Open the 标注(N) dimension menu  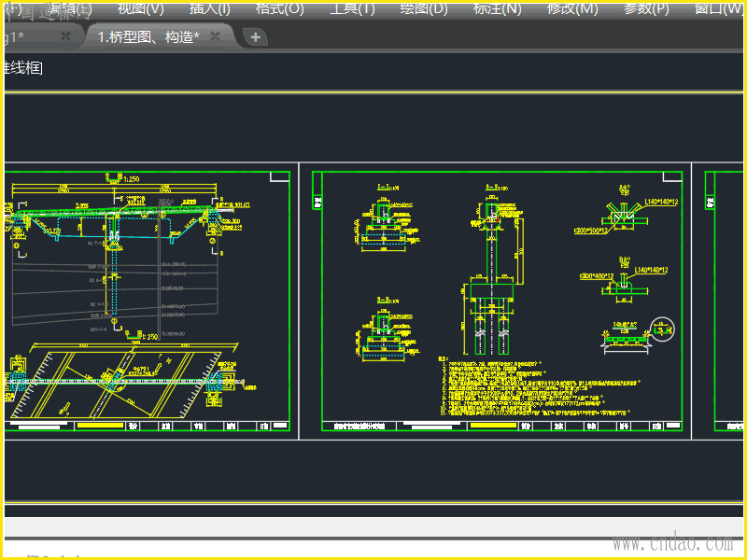coord(498,8)
